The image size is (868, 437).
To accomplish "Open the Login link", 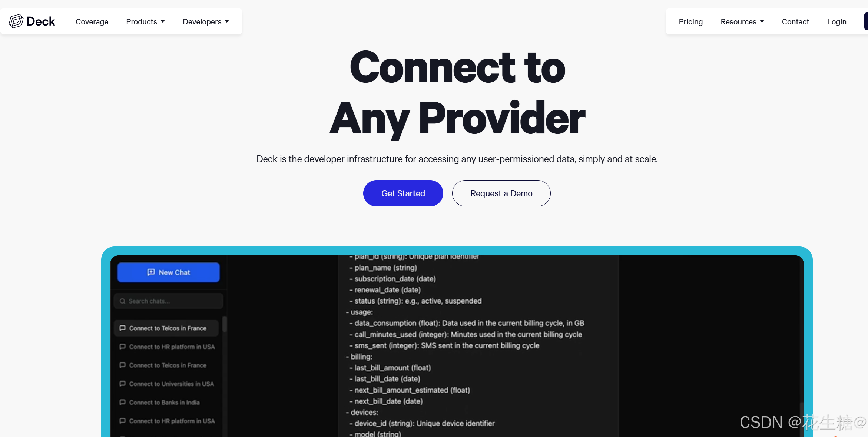I will (836, 22).
